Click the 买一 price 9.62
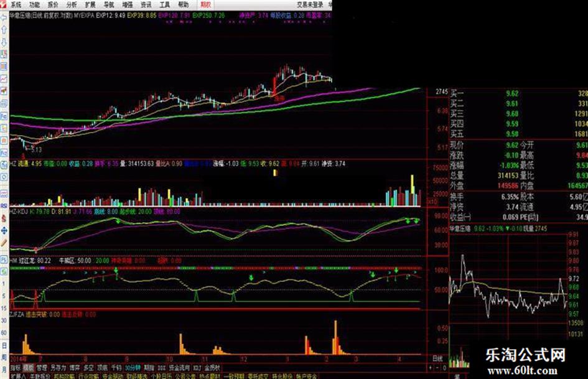Screen dimensions: 588x379 point(512,93)
